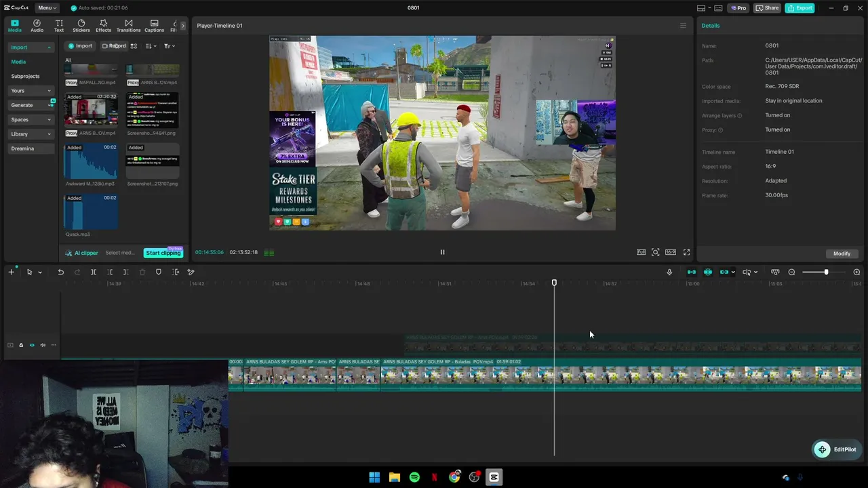This screenshot has height=488, width=868.
Task: Open the shortcuts keyboard icon
Action: pos(717,8)
